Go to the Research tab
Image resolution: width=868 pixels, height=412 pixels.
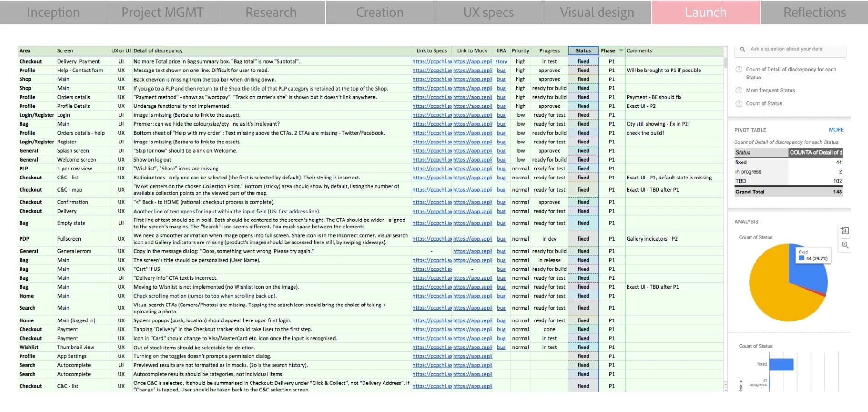271,13
